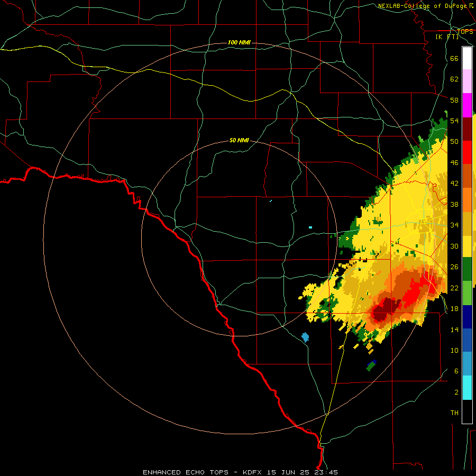Click the "TH" legend label
Viewport: 476px width, 476px height.
click(x=454, y=413)
